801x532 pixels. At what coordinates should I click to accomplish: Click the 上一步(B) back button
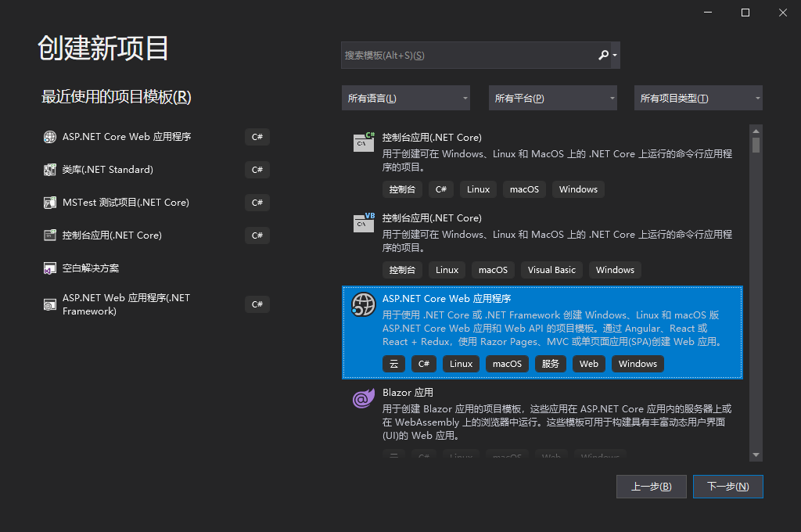click(652, 487)
